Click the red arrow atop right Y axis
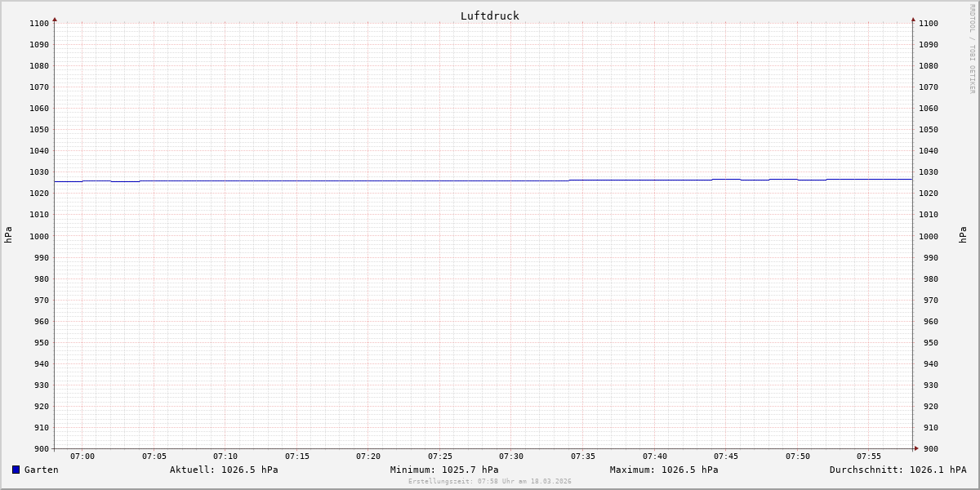 pos(913,19)
